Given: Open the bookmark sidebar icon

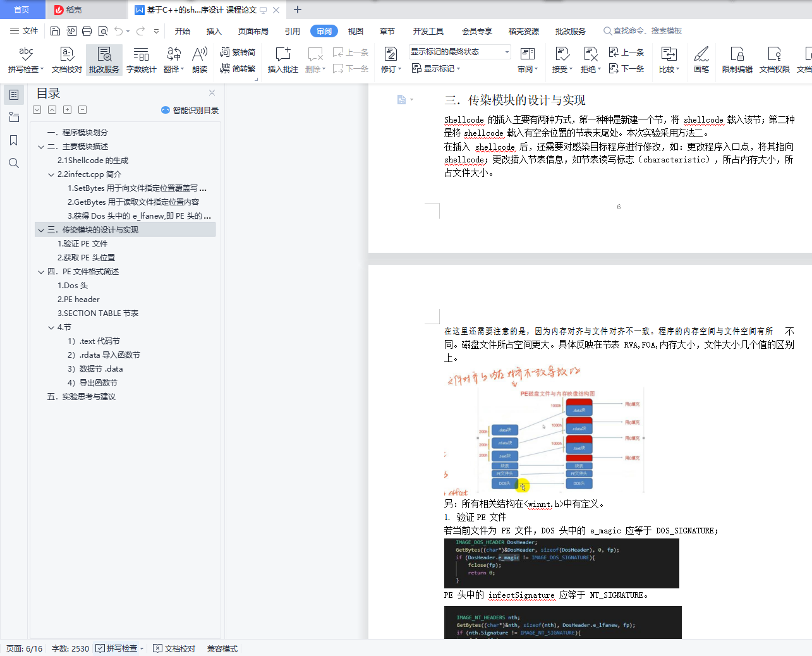Looking at the screenshot, I should (14, 140).
